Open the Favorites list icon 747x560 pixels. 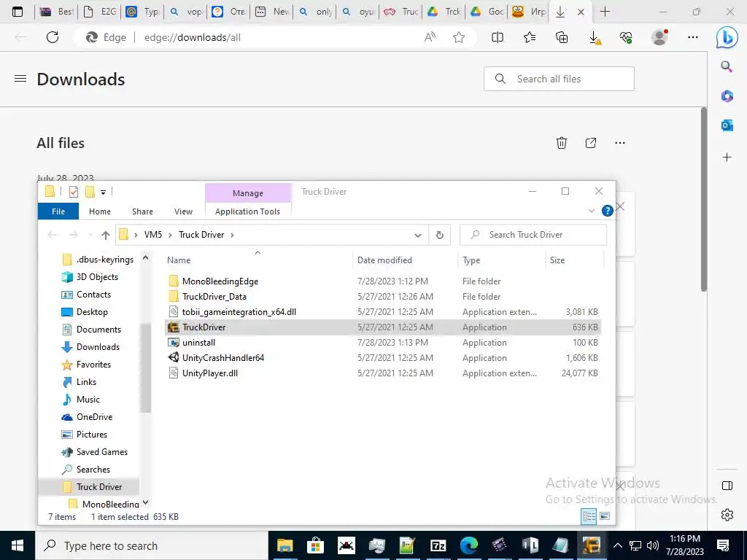[530, 37]
